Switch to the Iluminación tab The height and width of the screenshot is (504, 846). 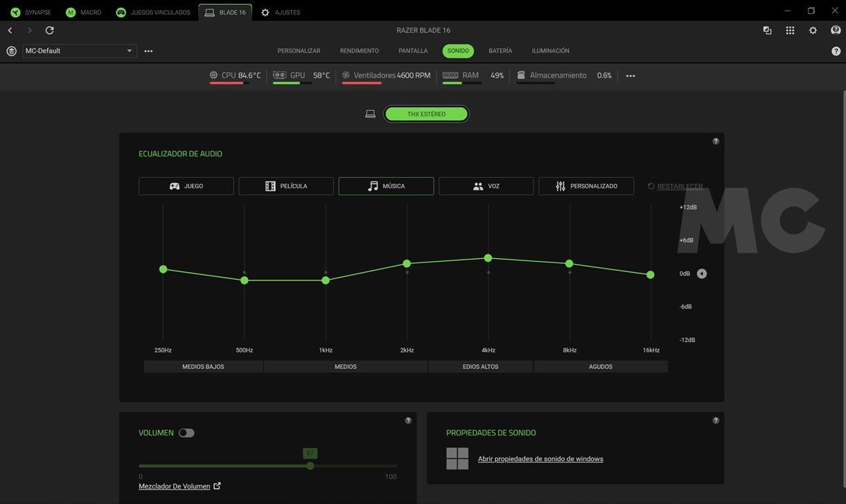coord(550,51)
